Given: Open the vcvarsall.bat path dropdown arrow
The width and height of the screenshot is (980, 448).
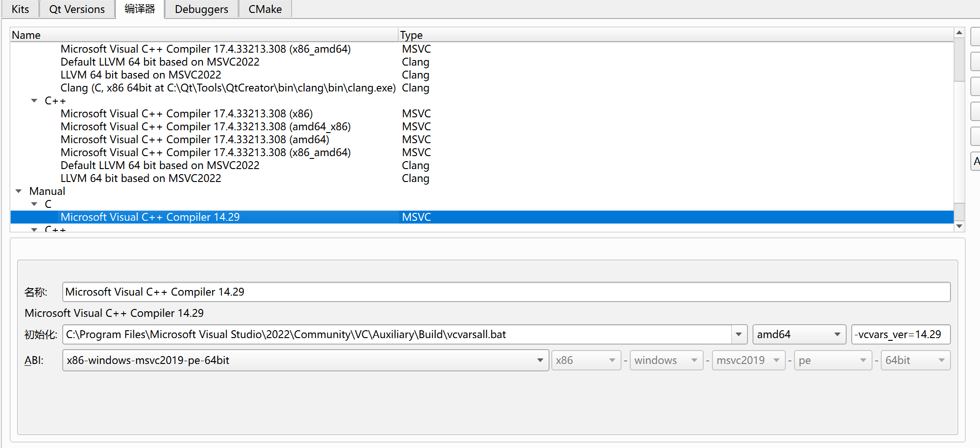Looking at the screenshot, I should click(738, 334).
